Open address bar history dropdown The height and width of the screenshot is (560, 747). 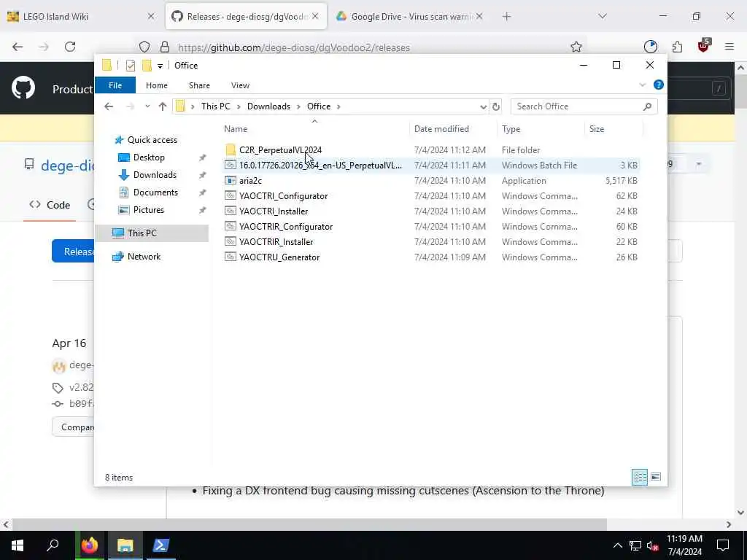pos(483,106)
